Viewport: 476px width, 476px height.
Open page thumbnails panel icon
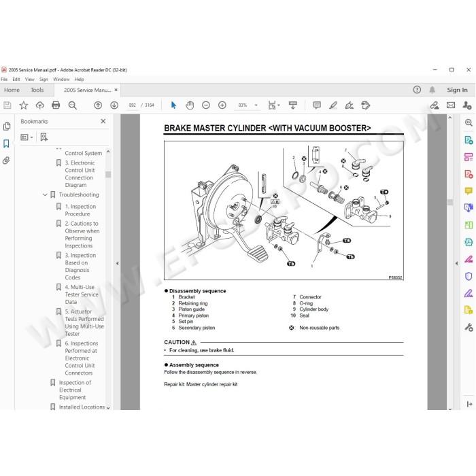coord(7,126)
